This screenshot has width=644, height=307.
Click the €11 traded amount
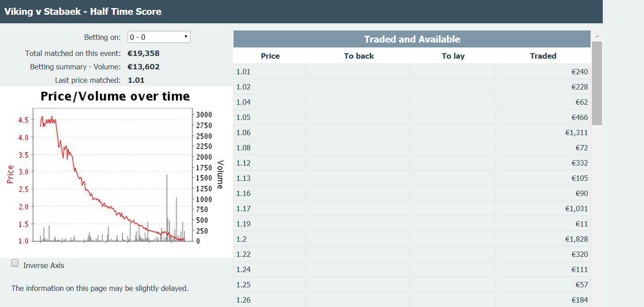point(582,224)
